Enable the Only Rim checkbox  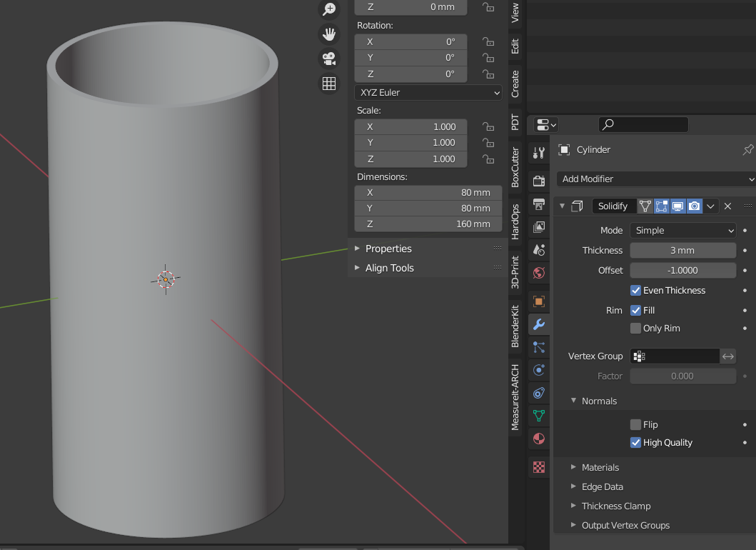pyautogui.click(x=635, y=329)
